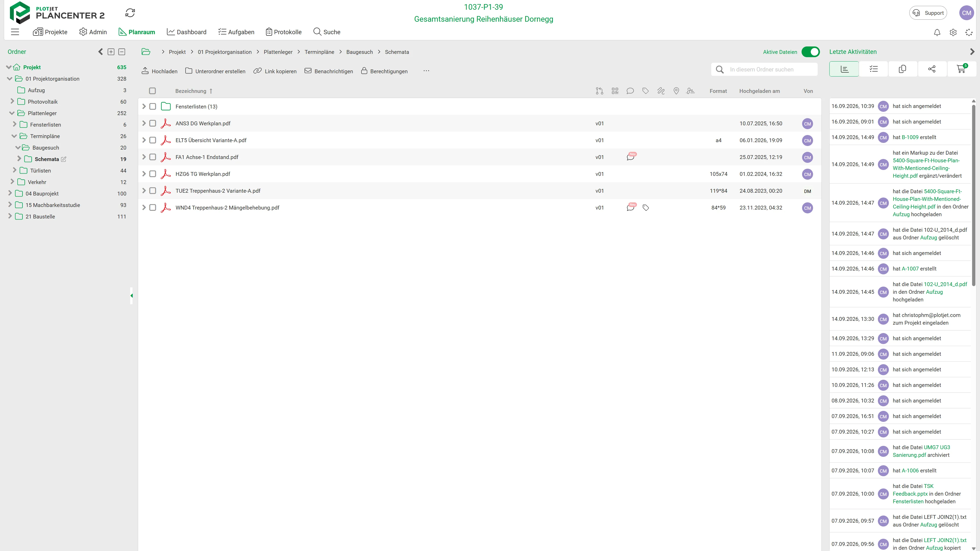
Task: Edit the Schemata folder pencil icon
Action: click(64, 159)
